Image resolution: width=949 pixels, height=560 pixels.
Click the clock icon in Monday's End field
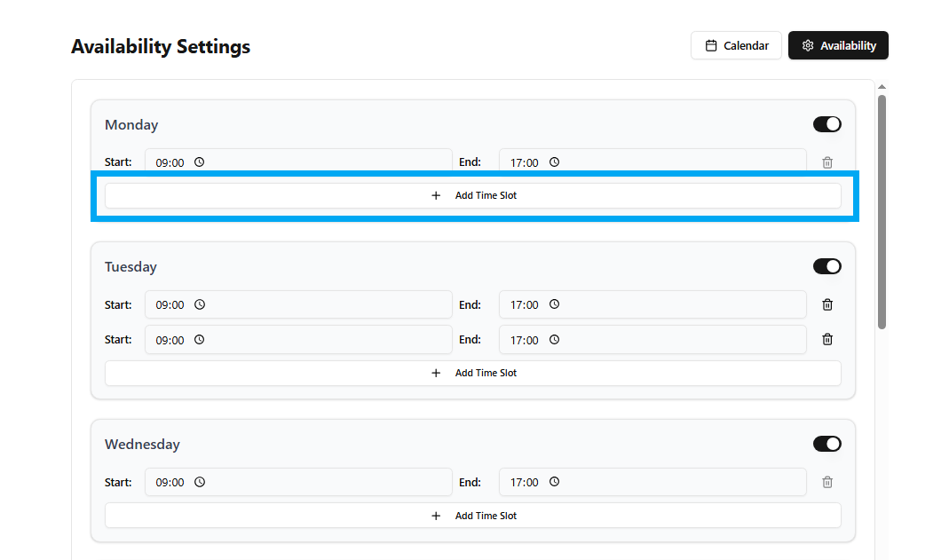(554, 162)
